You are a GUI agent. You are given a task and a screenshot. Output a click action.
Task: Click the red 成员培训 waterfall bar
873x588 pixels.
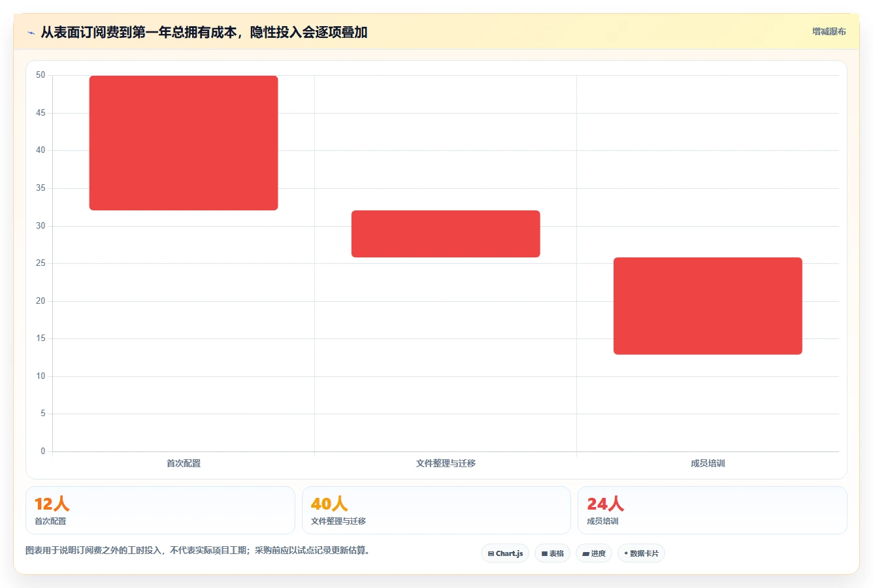(x=708, y=306)
